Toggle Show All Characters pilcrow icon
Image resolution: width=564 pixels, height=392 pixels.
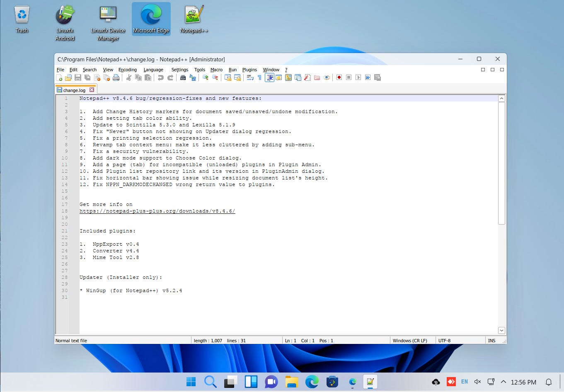(259, 77)
